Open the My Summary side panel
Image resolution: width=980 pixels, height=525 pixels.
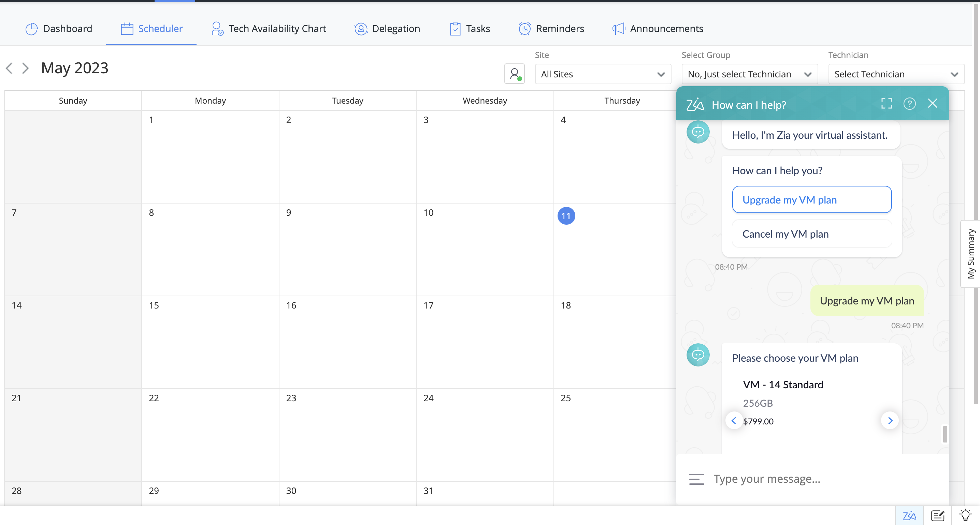970,254
